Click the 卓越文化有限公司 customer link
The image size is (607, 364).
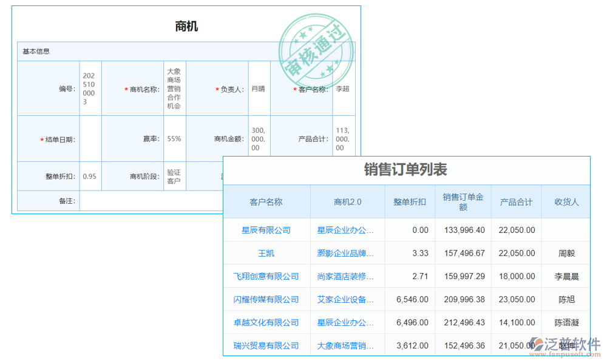pos(266,322)
